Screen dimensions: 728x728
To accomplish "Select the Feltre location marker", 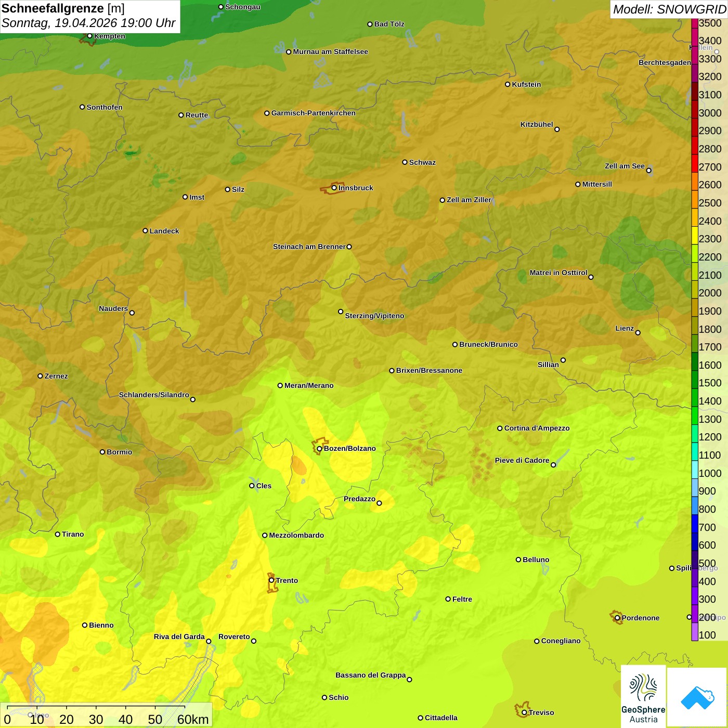I will (x=448, y=599).
